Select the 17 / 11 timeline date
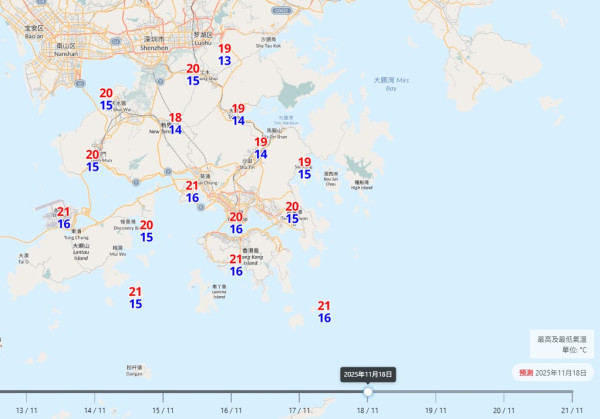 coord(299,411)
